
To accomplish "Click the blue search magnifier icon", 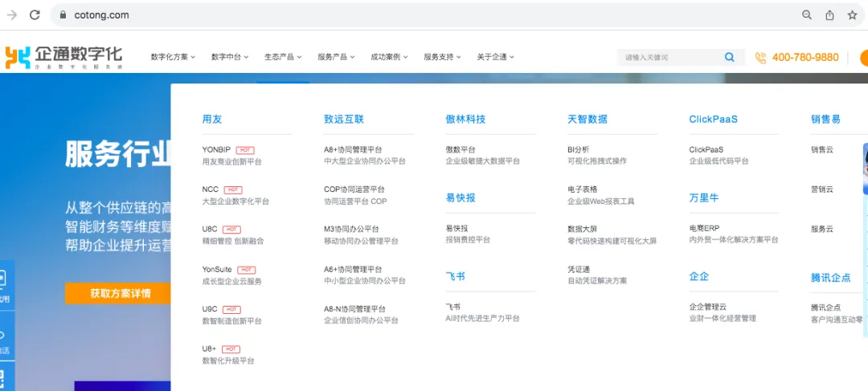I will click(730, 57).
